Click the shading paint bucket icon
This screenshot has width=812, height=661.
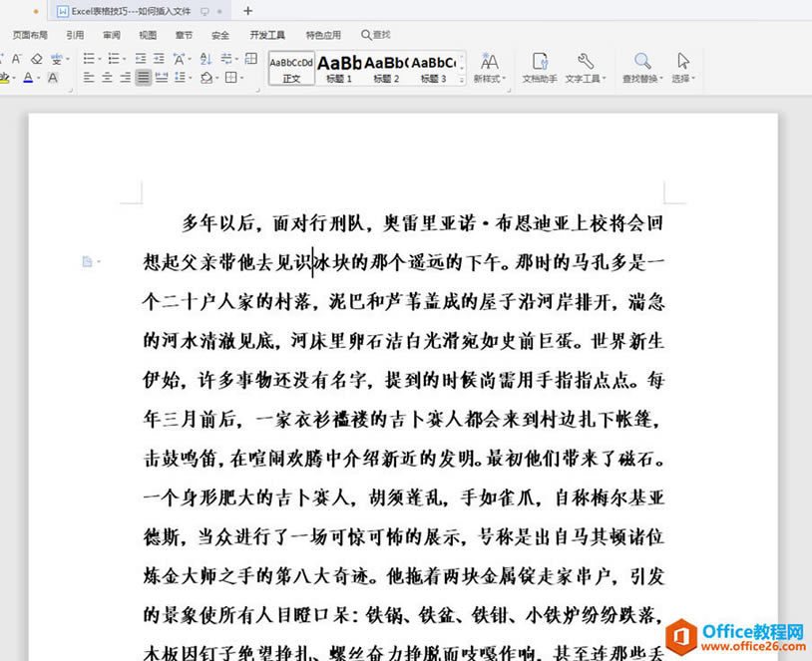(206, 78)
